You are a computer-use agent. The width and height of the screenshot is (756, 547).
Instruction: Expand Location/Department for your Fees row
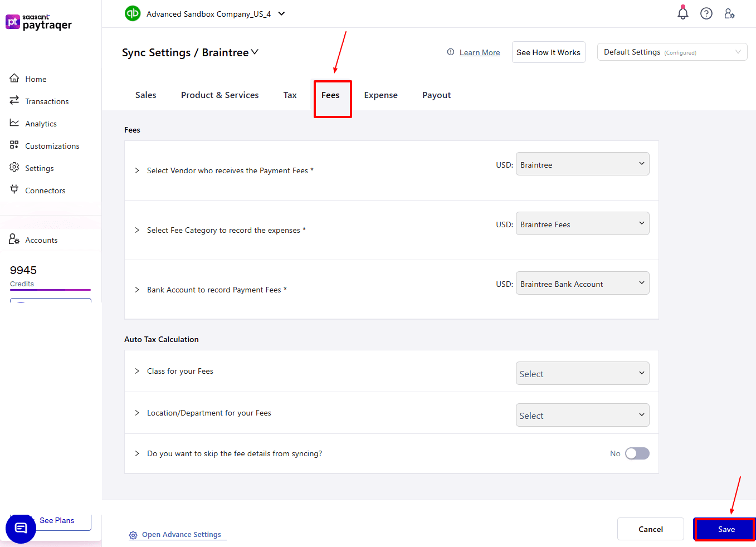pos(137,413)
